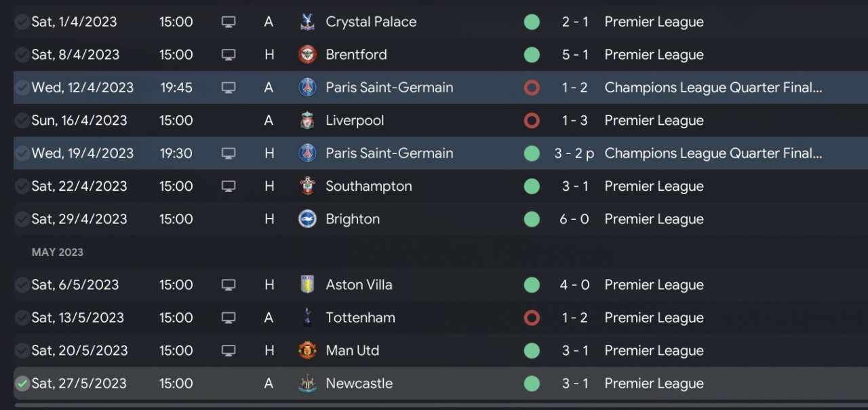Screen dimensions: 868x410
Task: Click the Aston Villa badge icon
Action: [307, 284]
